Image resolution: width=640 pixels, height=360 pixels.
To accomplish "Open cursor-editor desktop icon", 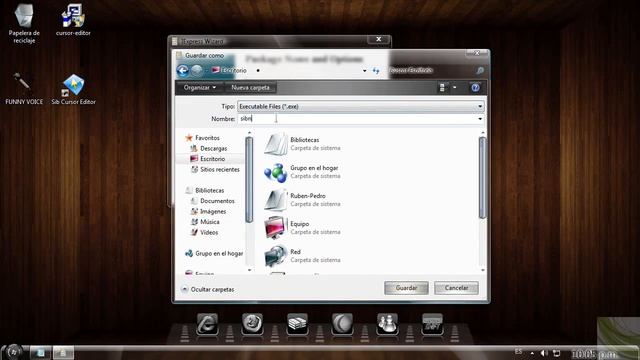I will pos(73,20).
